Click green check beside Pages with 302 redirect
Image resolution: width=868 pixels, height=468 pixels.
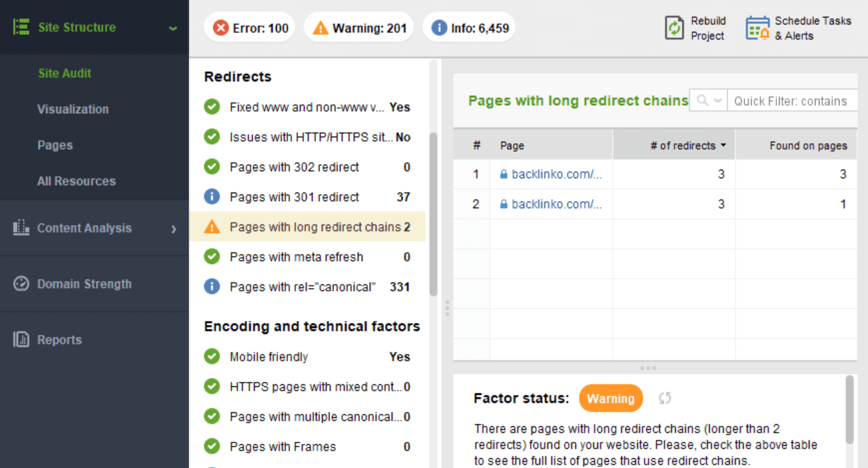click(212, 167)
